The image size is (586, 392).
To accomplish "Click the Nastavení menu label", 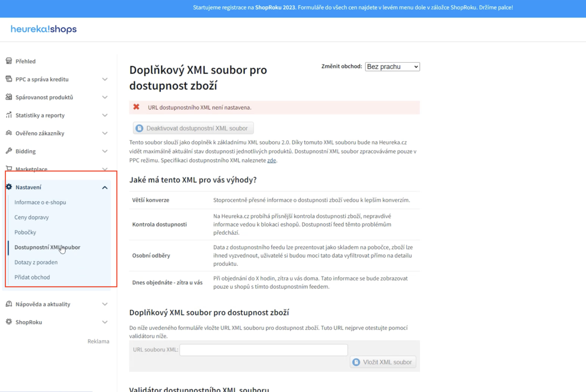I will (28, 187).
